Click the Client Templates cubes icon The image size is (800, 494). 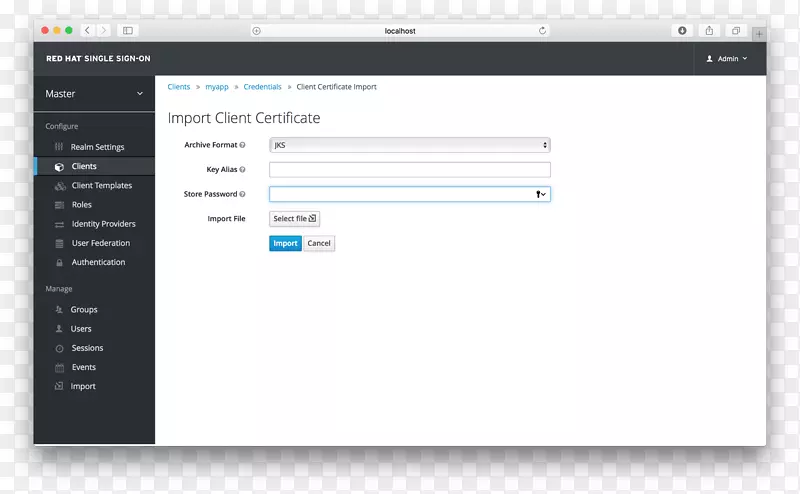(60, 186)
